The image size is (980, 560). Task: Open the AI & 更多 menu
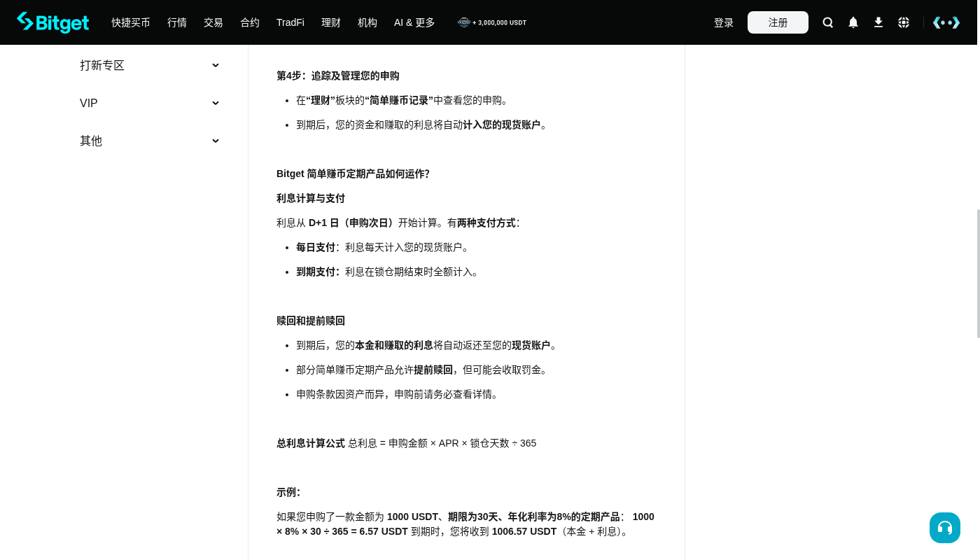[x=414, y=22]
